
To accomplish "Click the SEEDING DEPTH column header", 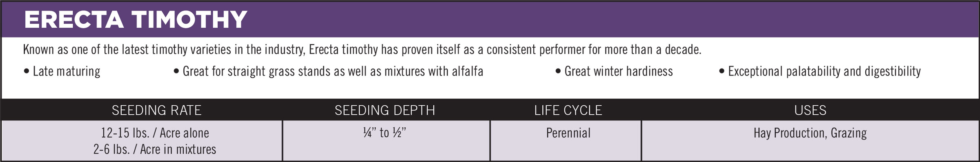I will coord(385,110).
